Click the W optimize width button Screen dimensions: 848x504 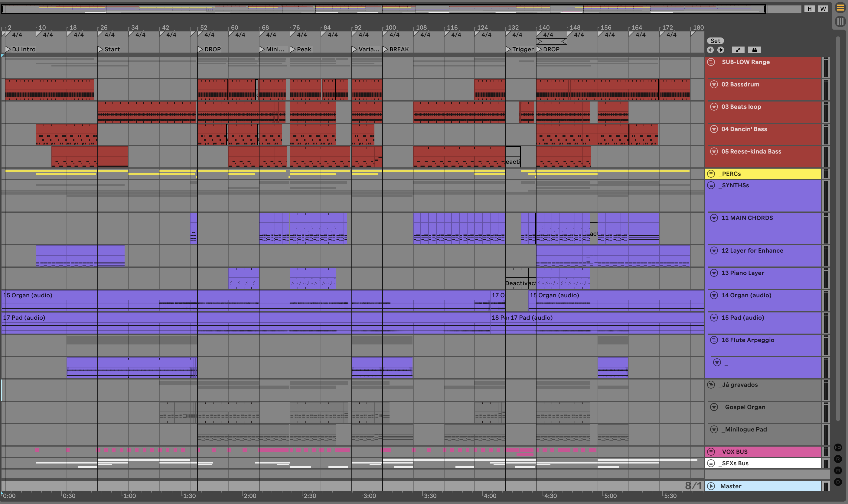(823, 8)
